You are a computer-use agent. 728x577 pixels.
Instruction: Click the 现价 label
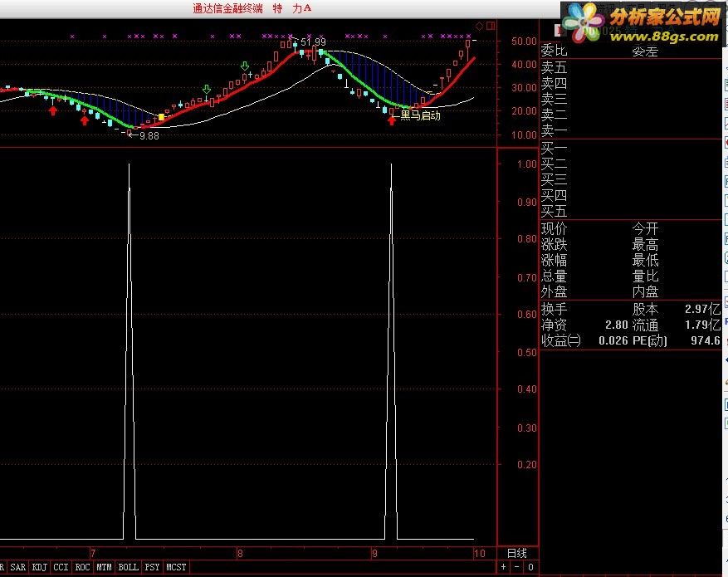pyautogui.click(x=554, y=228)
